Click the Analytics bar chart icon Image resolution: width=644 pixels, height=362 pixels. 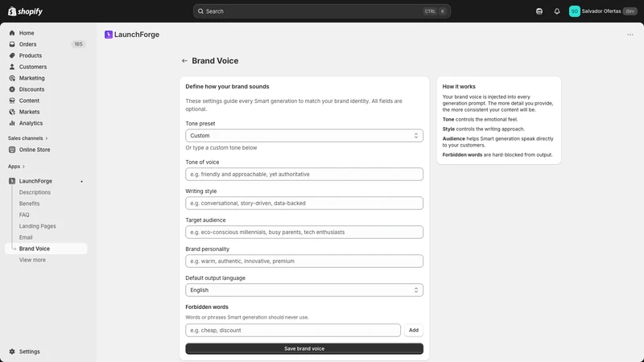pyautogui.click(x=12, y=123)
